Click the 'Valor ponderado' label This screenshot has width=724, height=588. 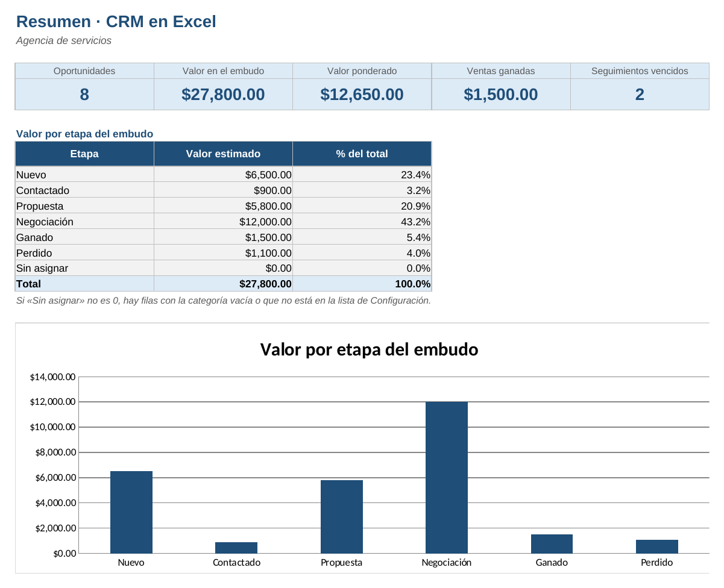(362, 70)
